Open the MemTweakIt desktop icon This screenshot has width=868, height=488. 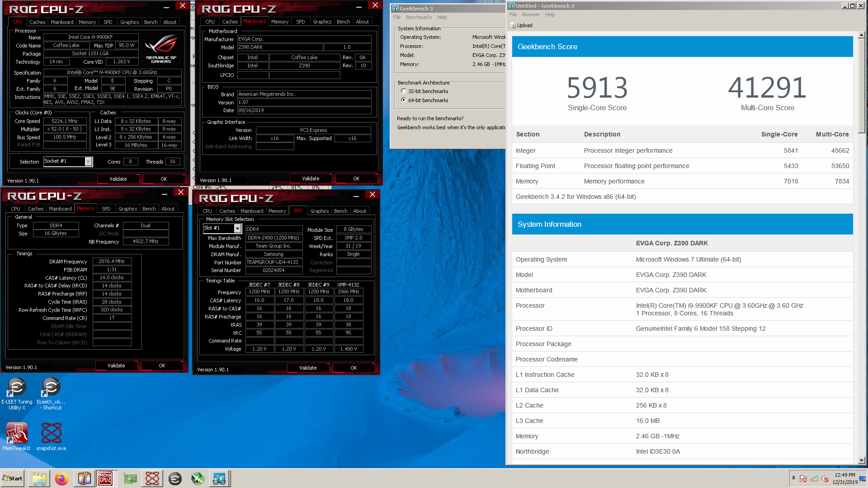(x=17, y=436)
